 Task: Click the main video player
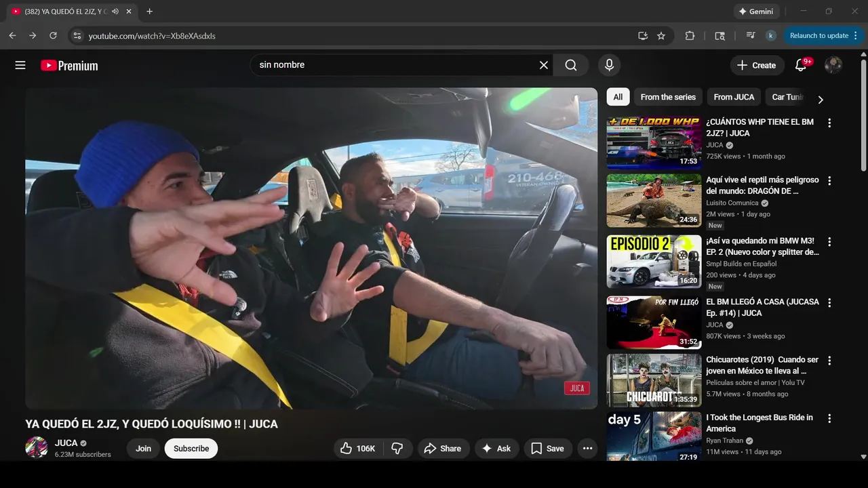[x=311, y=248]
